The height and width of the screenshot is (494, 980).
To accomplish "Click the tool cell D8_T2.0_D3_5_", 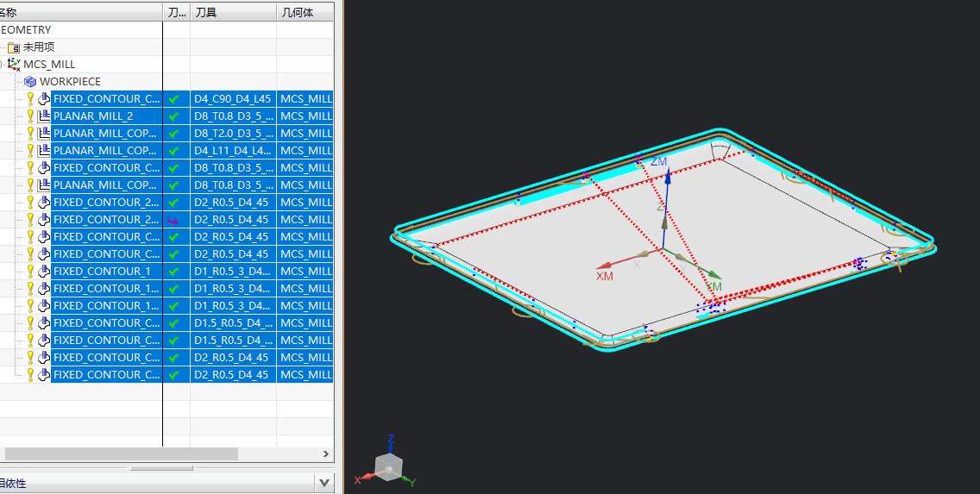I will (234, 134).
